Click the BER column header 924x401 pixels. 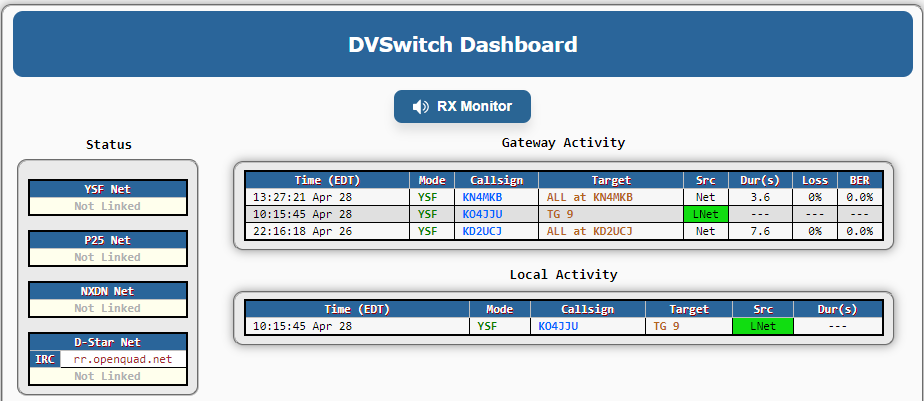(x=860, y=180)
